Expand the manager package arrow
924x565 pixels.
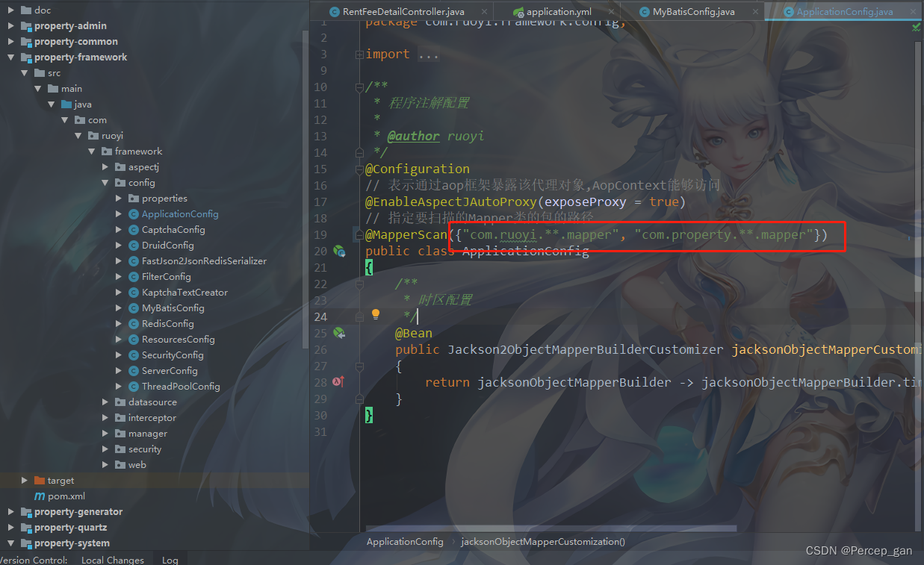pyautogui.click(x=105, y=434)
